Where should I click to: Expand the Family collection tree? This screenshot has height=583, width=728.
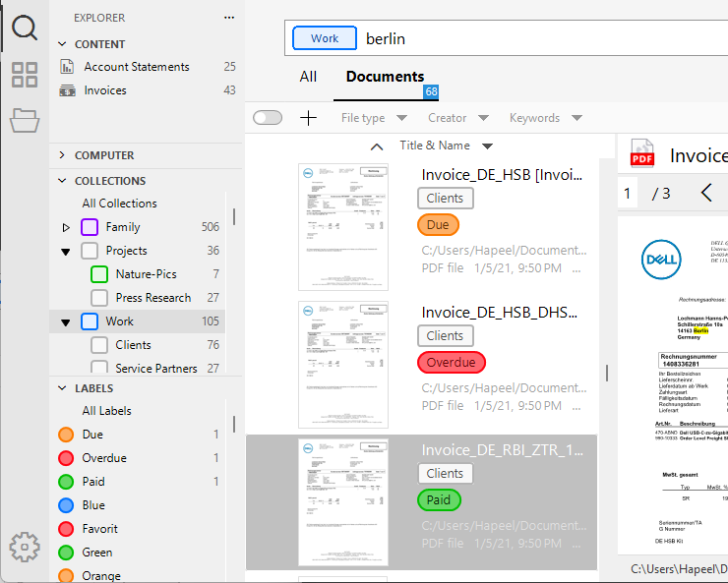pyautogui.click(x=66, y=227)
